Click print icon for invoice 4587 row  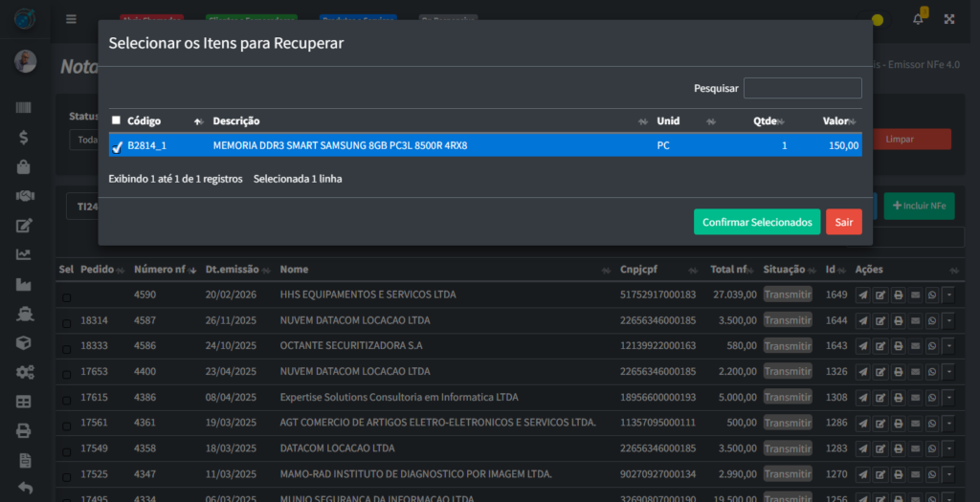(898, 320)
